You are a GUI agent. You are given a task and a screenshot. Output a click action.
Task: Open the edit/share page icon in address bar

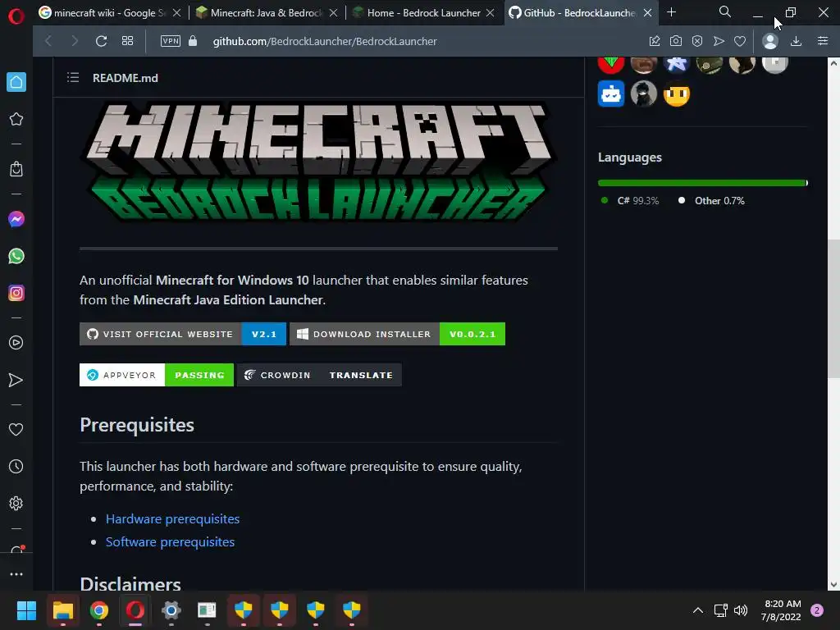point(654,41)
